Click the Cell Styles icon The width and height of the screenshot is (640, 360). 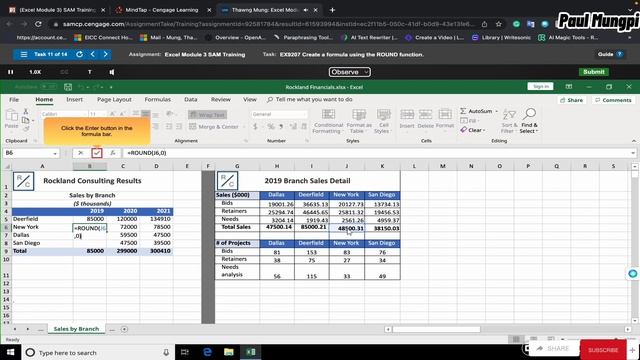(383, 114)
